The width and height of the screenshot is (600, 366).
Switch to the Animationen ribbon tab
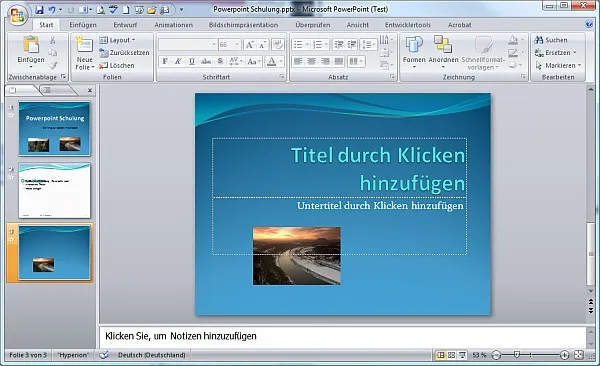click(x=173, y=25)
